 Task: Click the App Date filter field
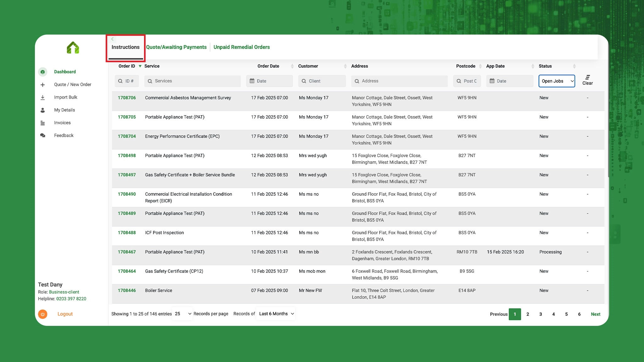(510, 81)
